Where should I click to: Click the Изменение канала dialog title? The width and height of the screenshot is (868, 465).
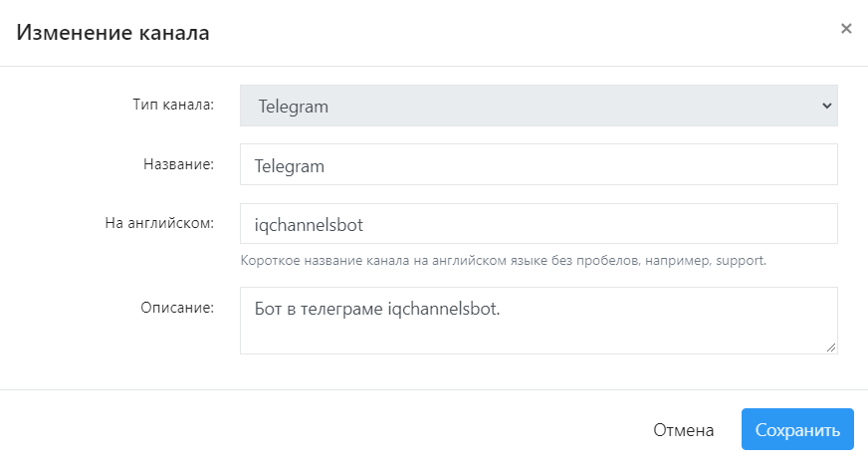(112, 32)
